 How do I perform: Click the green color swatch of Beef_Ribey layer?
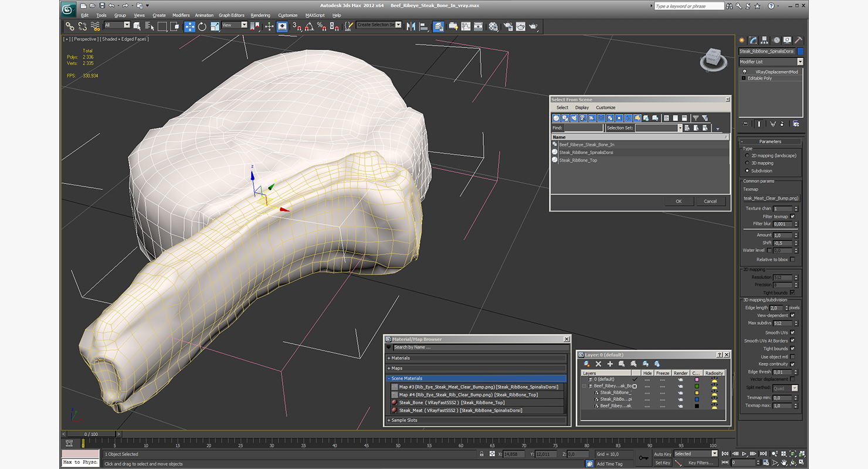pos(696,386)
